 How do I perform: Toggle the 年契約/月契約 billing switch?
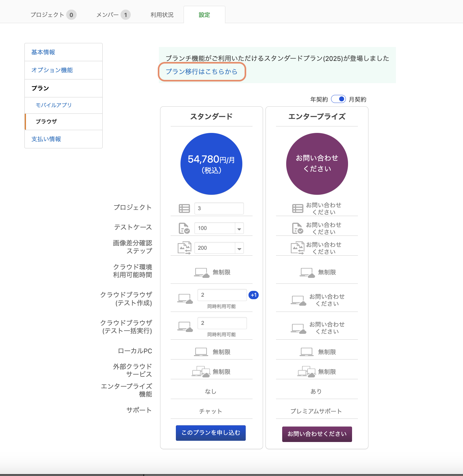point(338,99)
